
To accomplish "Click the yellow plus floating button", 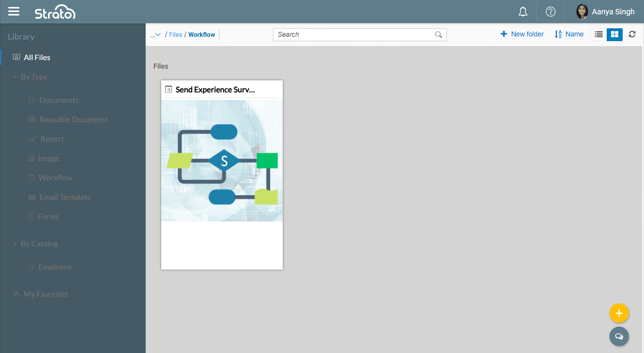I will click(619, 313).
